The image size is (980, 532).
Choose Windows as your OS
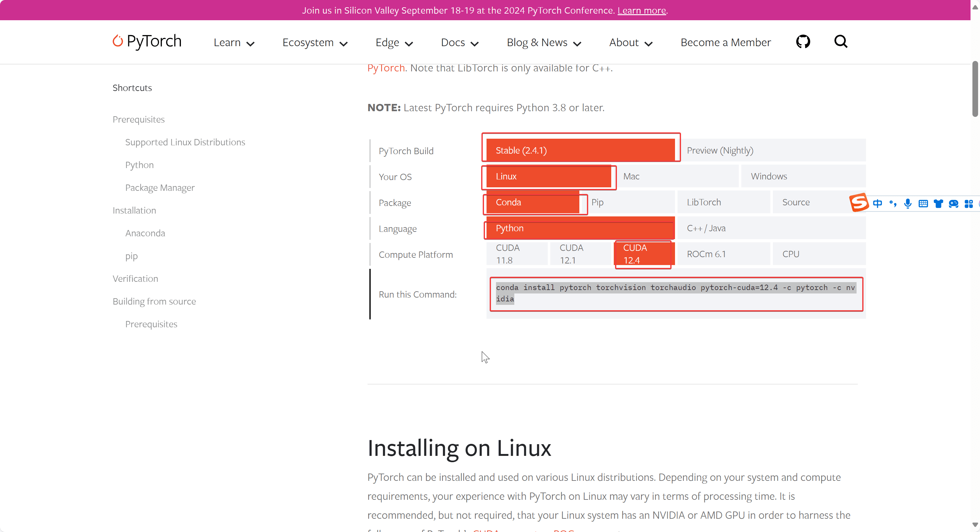pyautogui.click(x=804, y=176)
